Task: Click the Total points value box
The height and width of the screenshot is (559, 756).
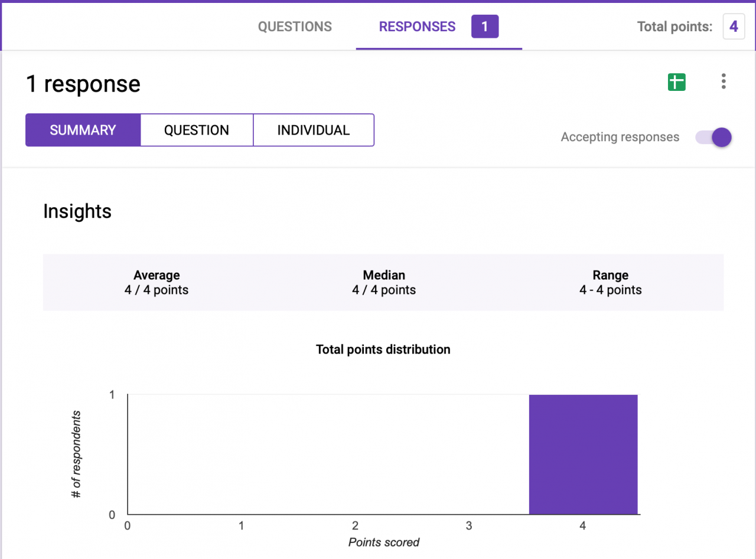Action: (x=733, y=27)
